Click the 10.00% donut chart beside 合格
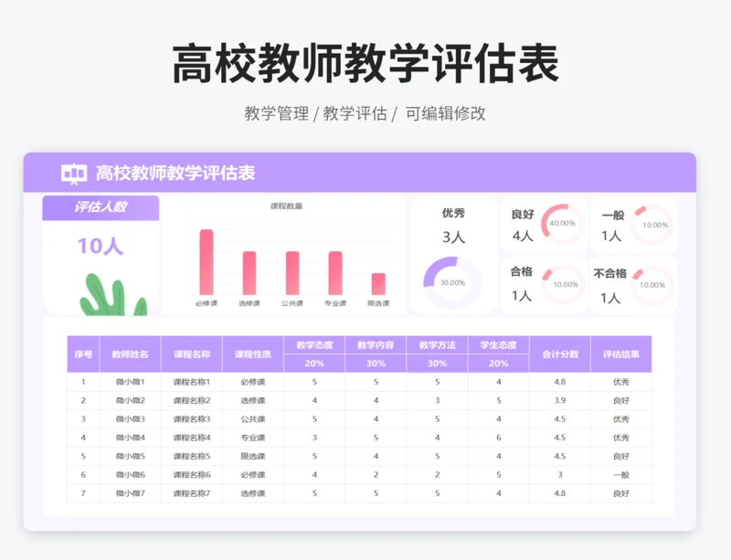The height and width of the screenshot is (560, 731). pos(564,284)
